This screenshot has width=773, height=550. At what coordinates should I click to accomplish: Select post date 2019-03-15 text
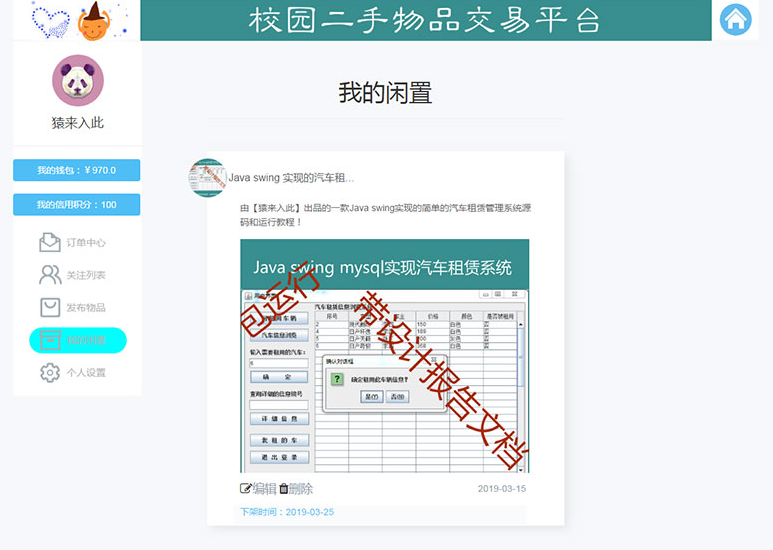click(x=502, y=489)
